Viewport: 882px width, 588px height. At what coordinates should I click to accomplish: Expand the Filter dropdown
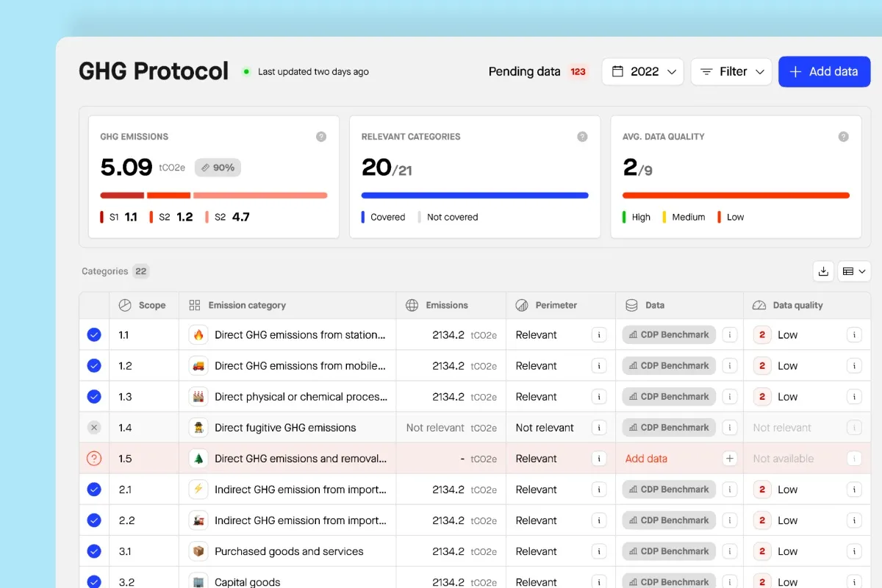tap(731, 72)
